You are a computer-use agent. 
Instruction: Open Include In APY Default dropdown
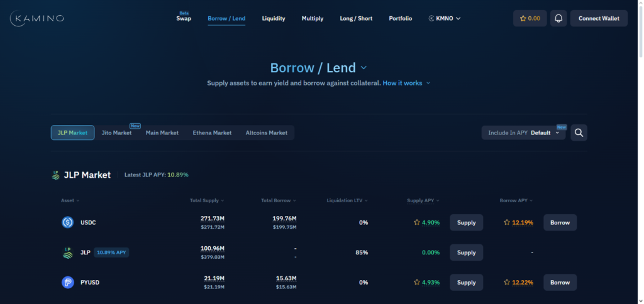point(524,133)
